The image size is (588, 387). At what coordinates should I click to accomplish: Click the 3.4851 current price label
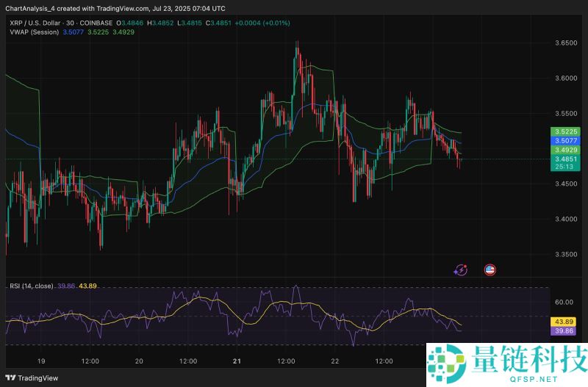coord(566,158)
